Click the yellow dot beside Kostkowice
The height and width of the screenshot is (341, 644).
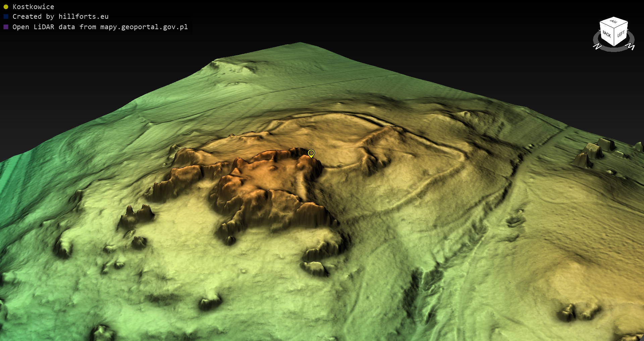pos(6,7)
